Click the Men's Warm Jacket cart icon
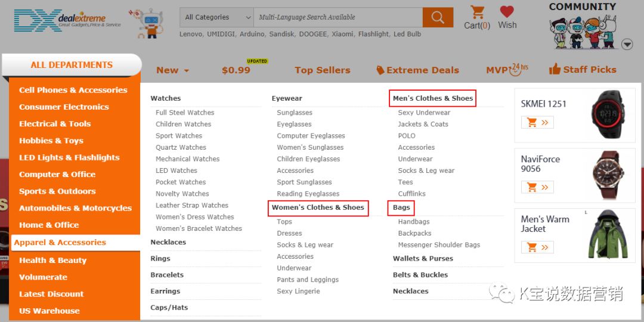 (537, 247)
